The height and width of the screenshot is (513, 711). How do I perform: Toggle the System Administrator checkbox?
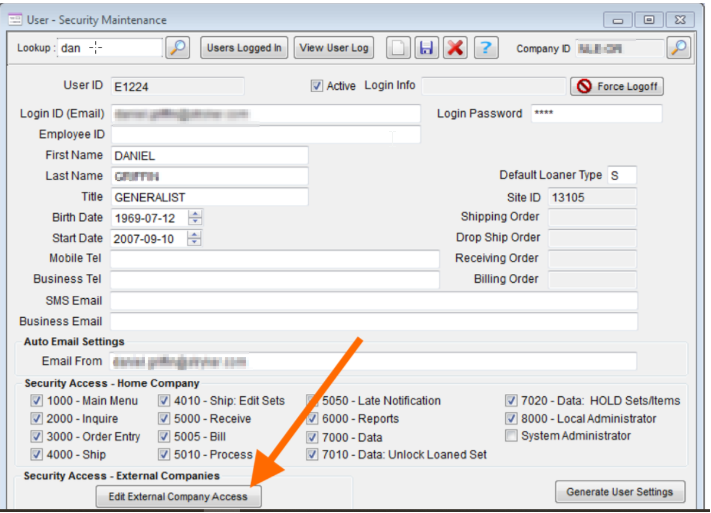click(512, 436)
